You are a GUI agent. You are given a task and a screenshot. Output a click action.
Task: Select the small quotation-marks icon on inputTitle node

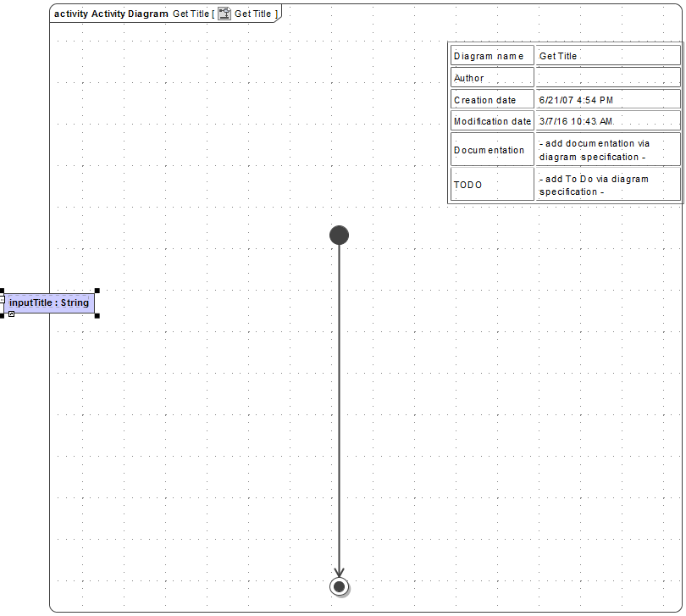3,300
